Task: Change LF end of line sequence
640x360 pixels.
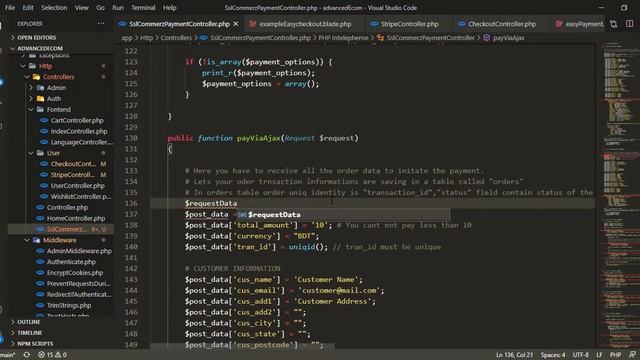Action: tap(599, 355)
